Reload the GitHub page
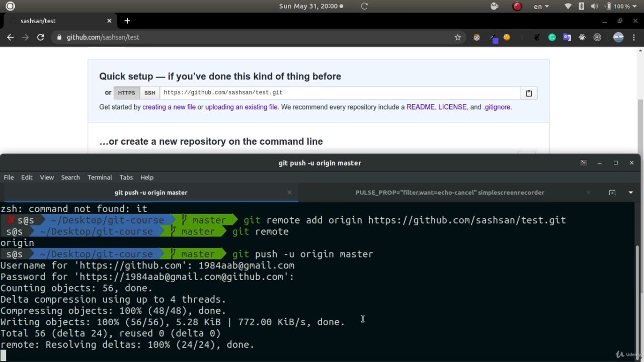This screenshot has width=644, height=362. coord(41,37)
